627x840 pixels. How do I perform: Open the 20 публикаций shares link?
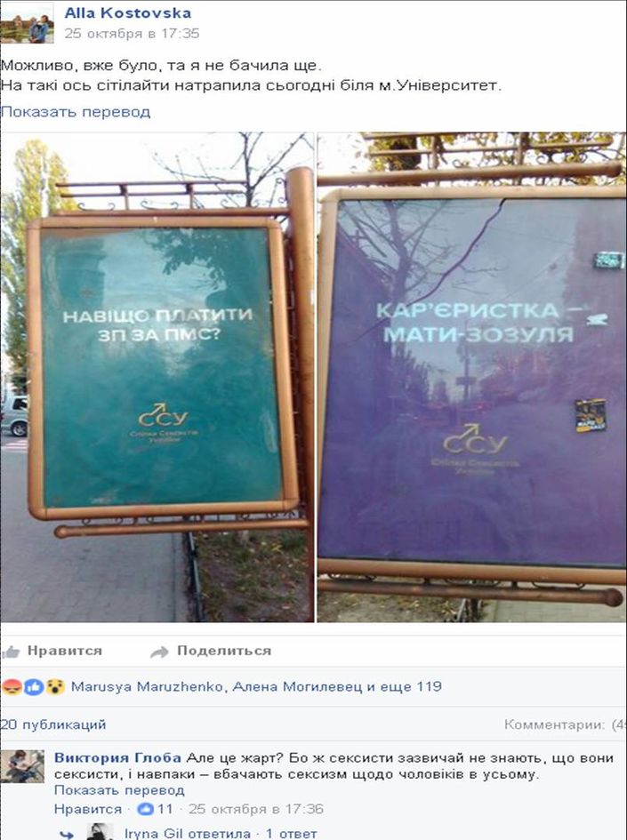[53, 724]
